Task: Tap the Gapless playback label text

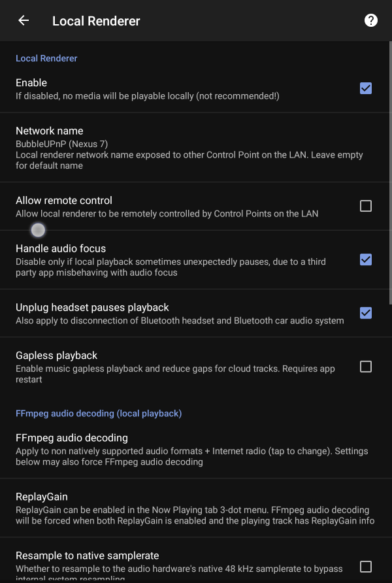Action: tap(56, 356)
